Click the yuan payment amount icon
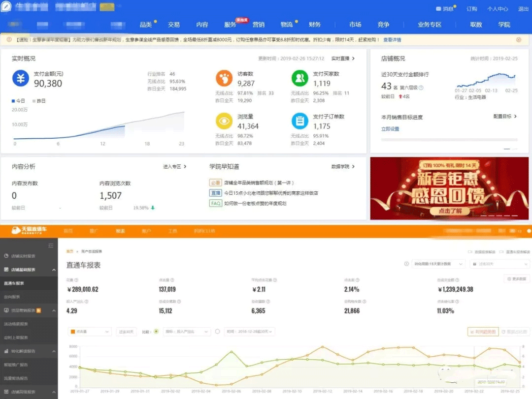Viewport: 532px width, 399px height. (21, 79)
